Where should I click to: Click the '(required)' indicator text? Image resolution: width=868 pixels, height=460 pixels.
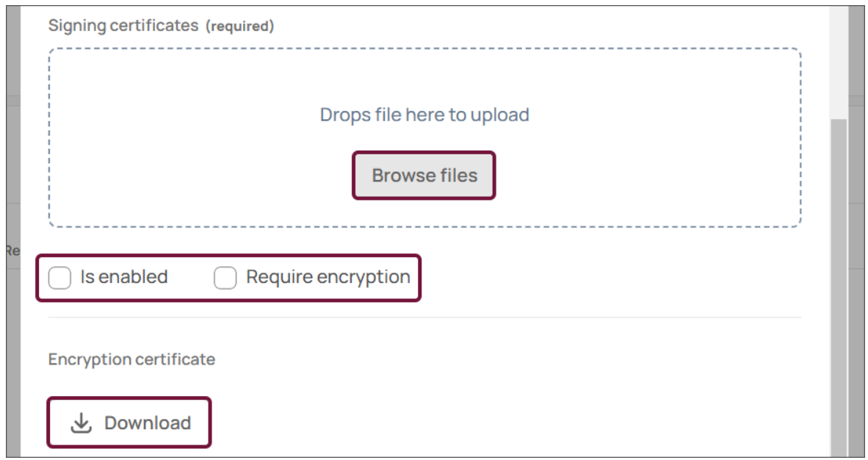point(239,26)
